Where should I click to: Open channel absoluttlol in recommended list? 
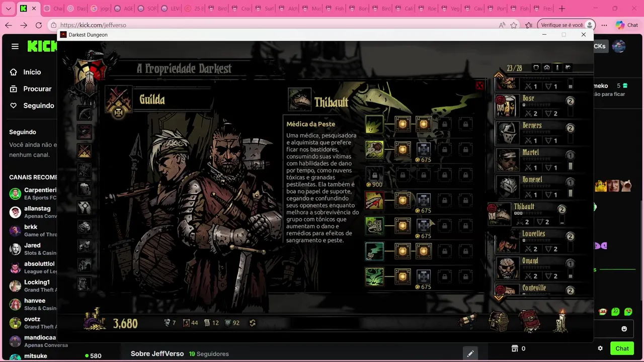32,267
